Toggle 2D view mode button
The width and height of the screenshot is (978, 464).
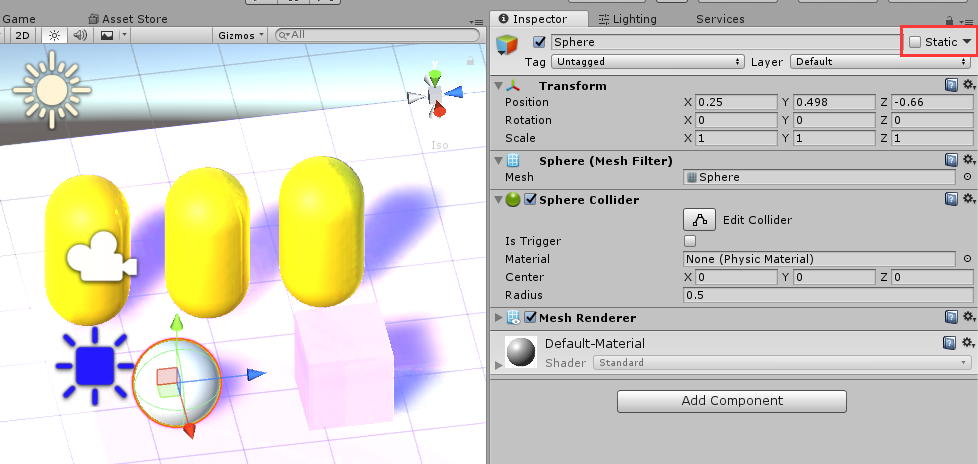point(22,36)
